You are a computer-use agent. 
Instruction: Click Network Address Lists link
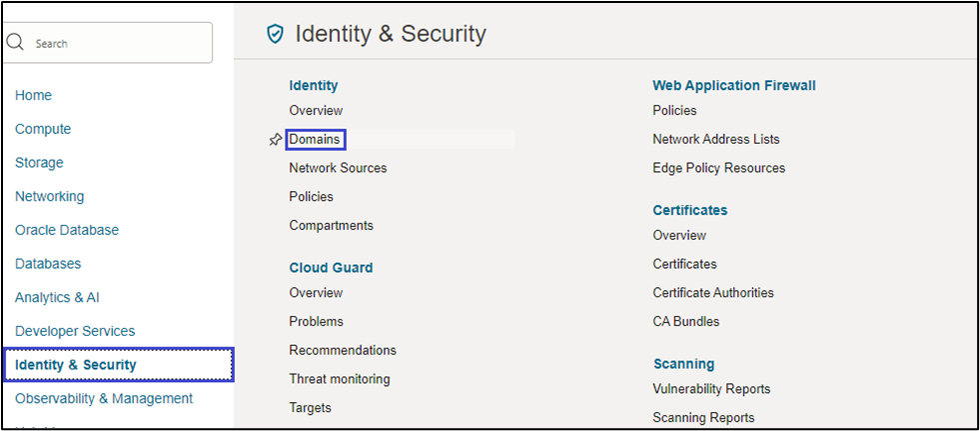coord(716,139)
